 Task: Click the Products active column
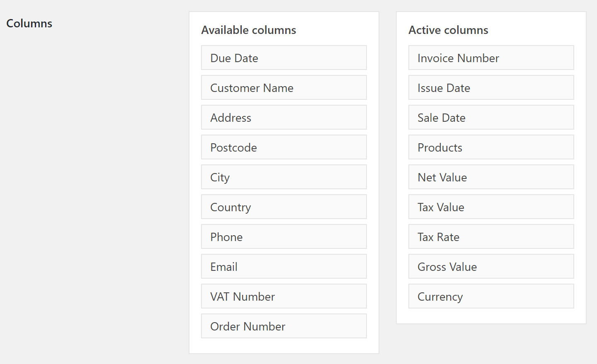point(491,147)
